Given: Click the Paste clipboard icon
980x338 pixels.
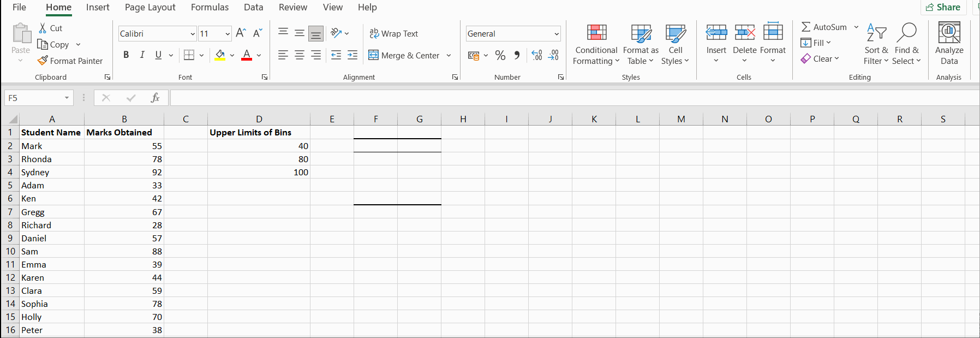Looking at the screenshot, I should coord(21,33).
